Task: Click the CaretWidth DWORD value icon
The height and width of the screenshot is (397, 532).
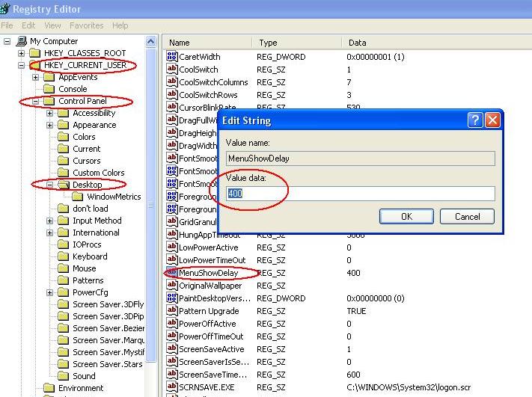Action: pyautogui.click(x=172, y=56)
